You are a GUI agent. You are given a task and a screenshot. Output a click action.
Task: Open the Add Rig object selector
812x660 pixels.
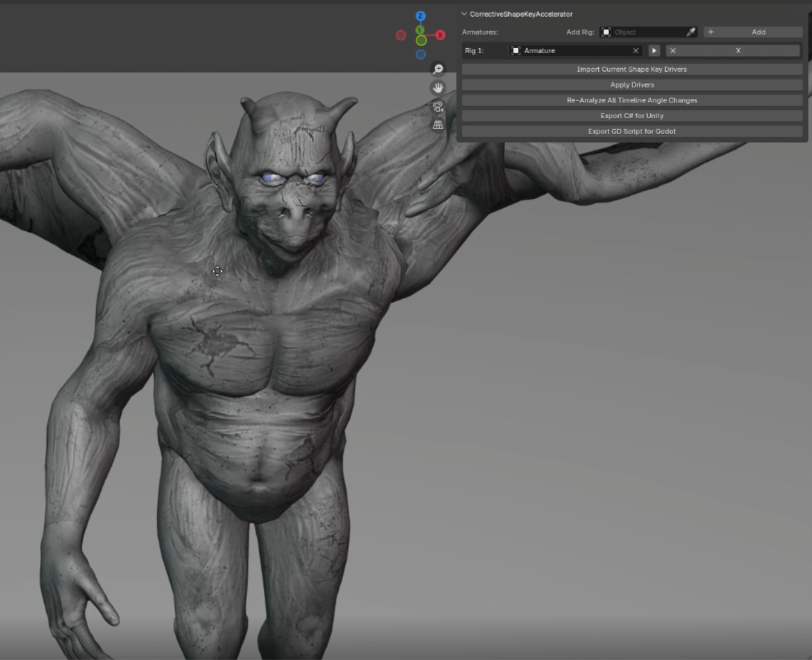tap(642, 32)
